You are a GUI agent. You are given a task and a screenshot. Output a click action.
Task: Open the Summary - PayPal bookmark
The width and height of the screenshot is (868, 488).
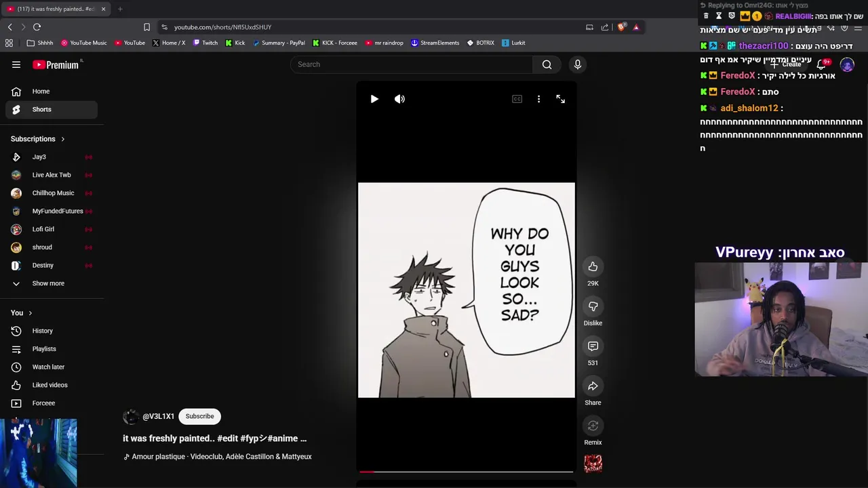pyautogui.click(x=279, y=43)
